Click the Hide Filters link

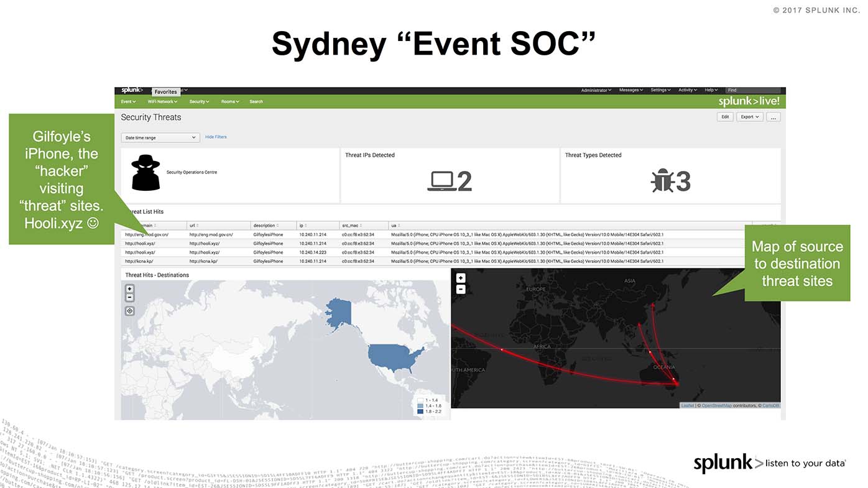[x=216, y=137]
